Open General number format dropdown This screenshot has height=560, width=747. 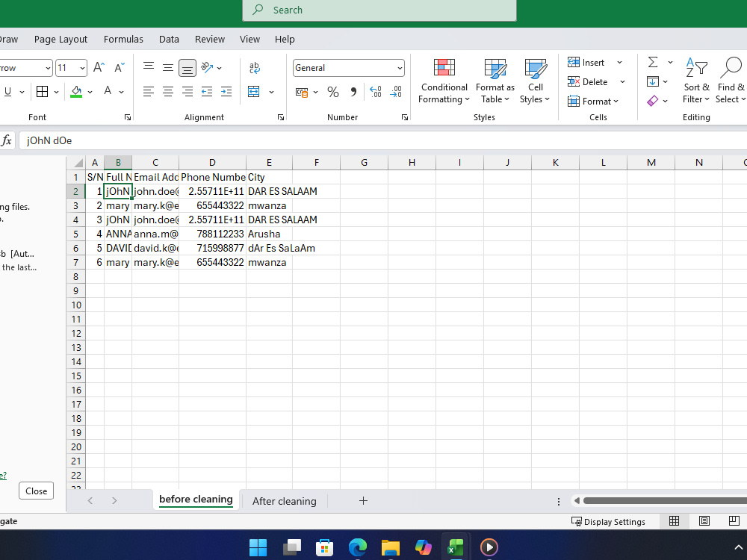tap(400, 68)
